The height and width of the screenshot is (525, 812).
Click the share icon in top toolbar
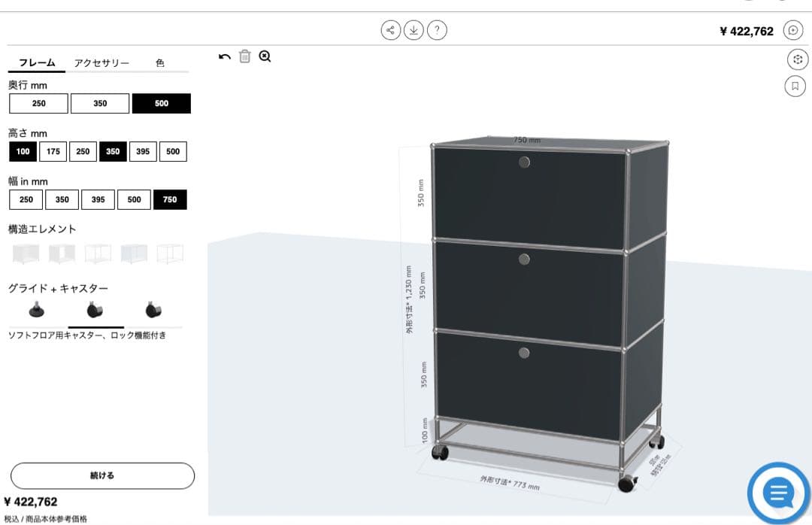click(390, 30)
